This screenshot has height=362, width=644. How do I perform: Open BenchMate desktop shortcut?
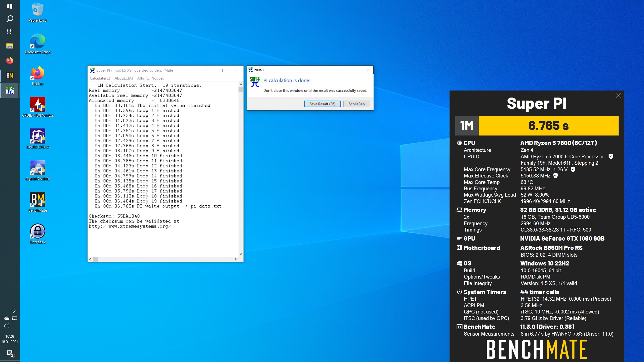pyautogui.click(x=38, y=202)
